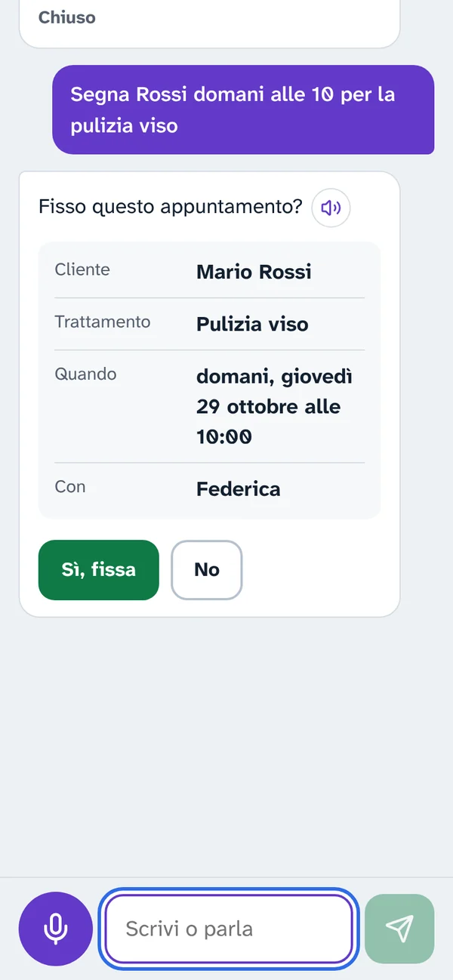Focus the Scrivi o parla text field
453x980 pixels.
pyautogui.click(x=229, y=929)
